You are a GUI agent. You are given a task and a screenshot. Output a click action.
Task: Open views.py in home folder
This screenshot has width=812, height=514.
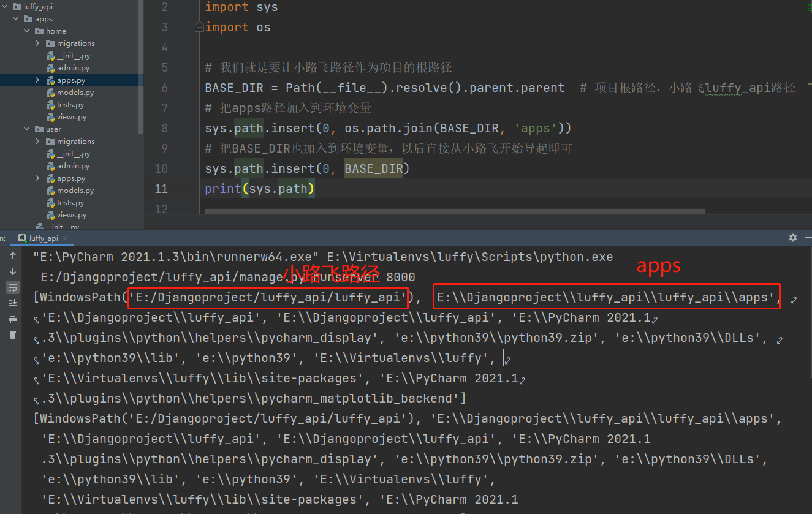[67, 117]
